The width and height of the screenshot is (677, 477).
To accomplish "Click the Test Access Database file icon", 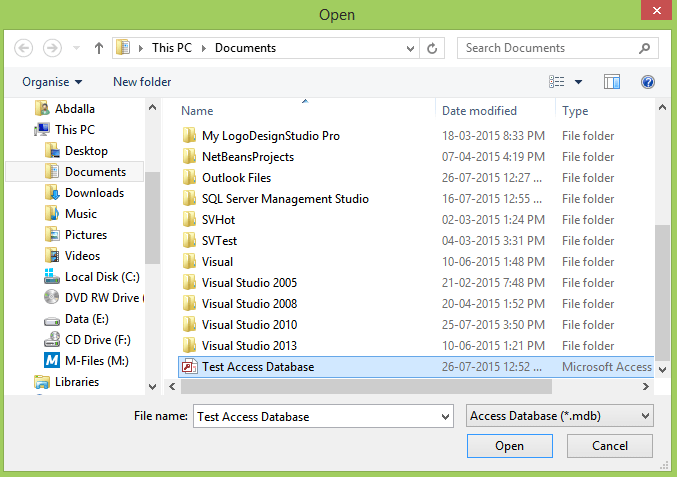I will point(189,366).
